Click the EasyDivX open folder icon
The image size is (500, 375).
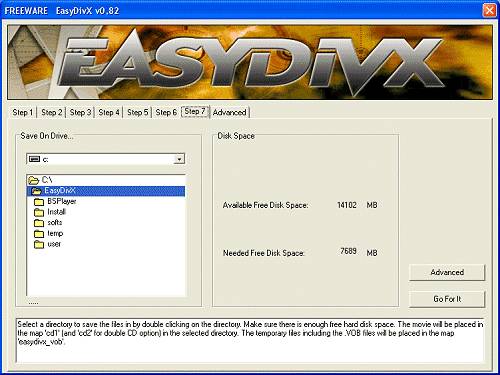[x=36, y=191]
